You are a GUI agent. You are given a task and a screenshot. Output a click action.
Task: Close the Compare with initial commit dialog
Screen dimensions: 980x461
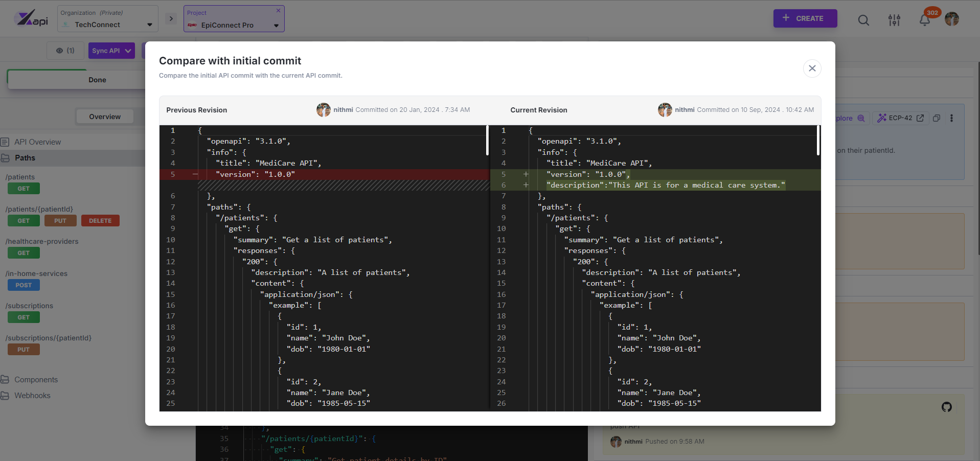click(x=812, y=68)
